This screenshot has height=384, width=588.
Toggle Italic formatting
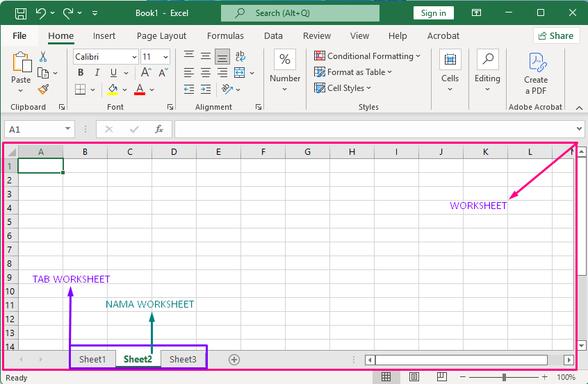pos(97,73)
